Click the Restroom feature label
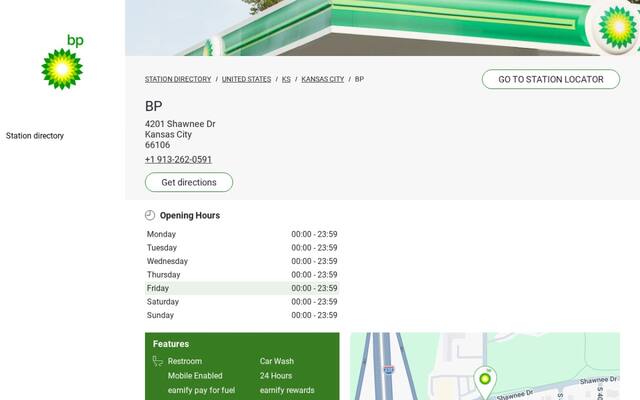This screenshot has height=400, width=640. coord(185,361)
